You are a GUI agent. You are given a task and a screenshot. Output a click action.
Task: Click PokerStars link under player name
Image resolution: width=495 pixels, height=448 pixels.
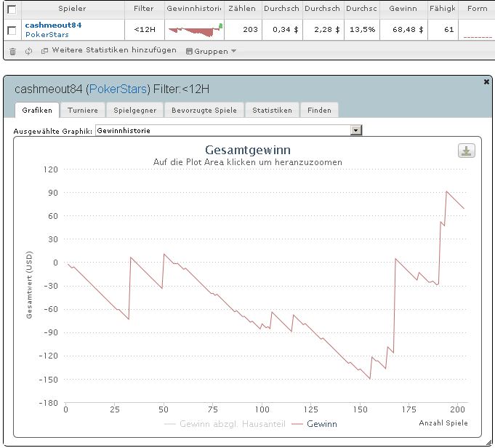47,34
